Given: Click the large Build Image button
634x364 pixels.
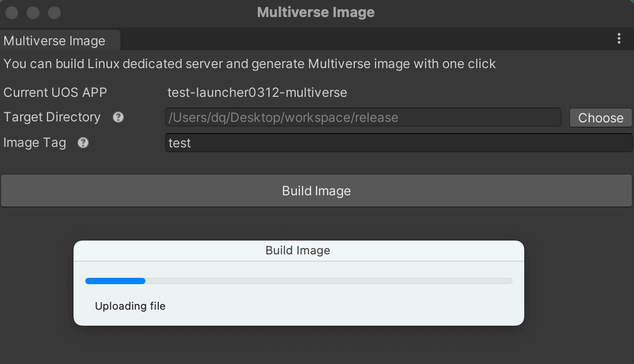Looking at the screenshot, I should 316,191.
